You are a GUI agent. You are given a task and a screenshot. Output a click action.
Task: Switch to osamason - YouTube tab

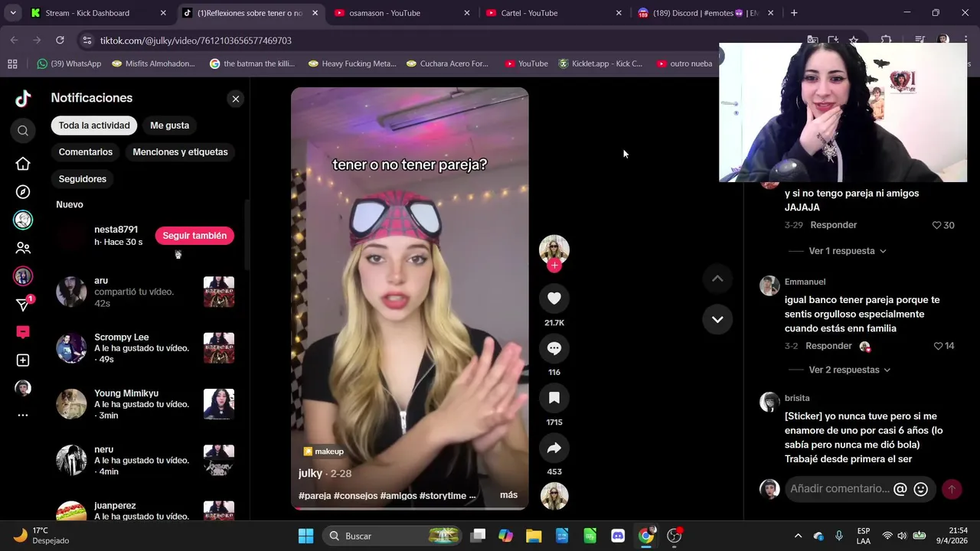click(402, 13)
